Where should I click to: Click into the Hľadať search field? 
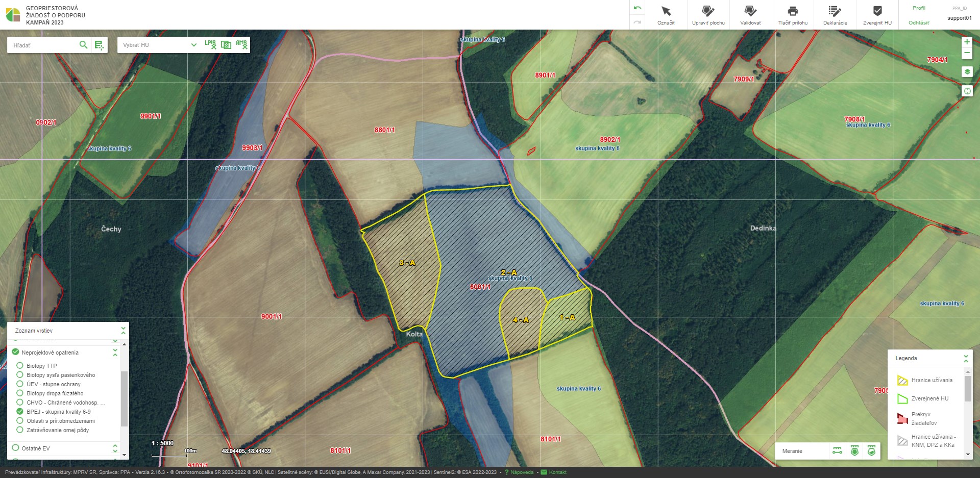click(43, 45)
